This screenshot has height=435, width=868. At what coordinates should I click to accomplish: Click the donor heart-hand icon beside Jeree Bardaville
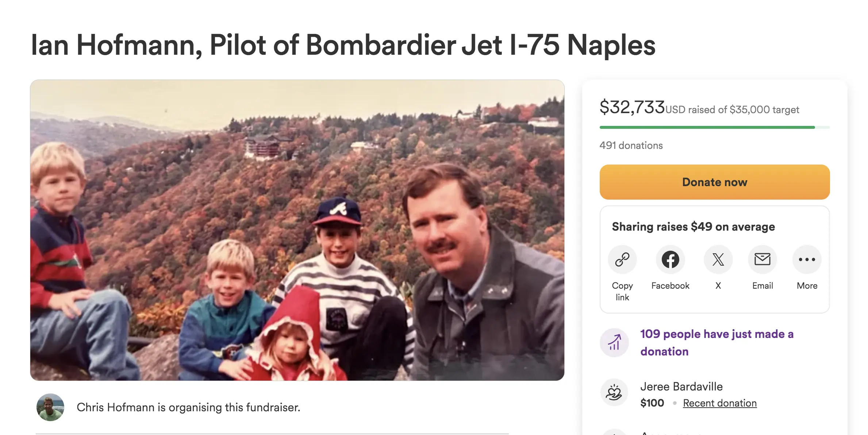(x=614, y=393)
